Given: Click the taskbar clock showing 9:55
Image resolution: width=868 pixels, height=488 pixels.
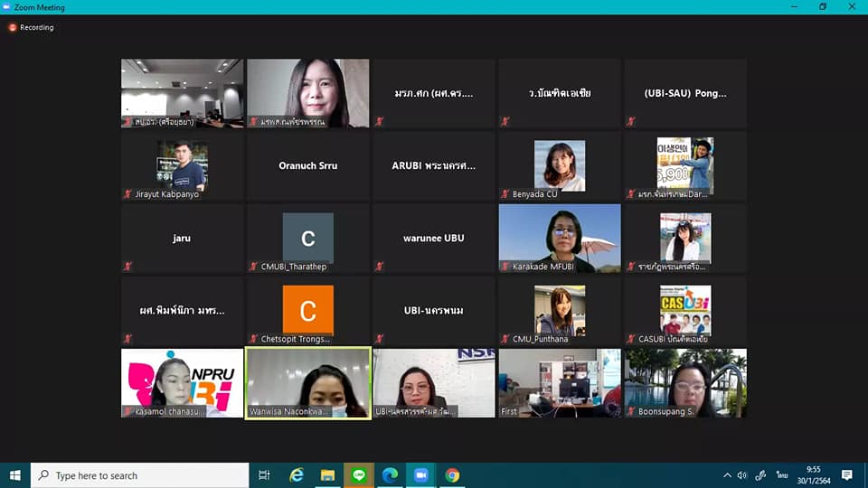Looking at the screenshot, I should pos(815,475).
